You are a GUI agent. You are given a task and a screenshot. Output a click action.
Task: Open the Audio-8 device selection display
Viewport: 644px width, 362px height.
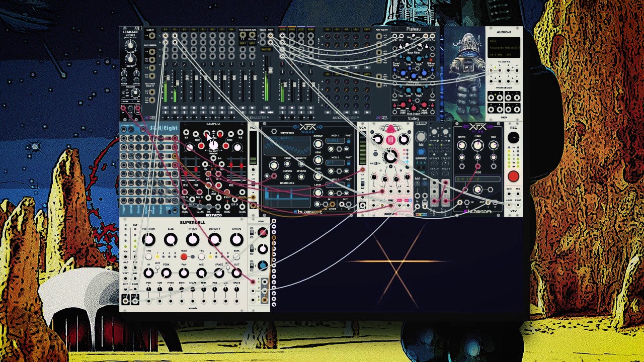(x=504, y=48)
